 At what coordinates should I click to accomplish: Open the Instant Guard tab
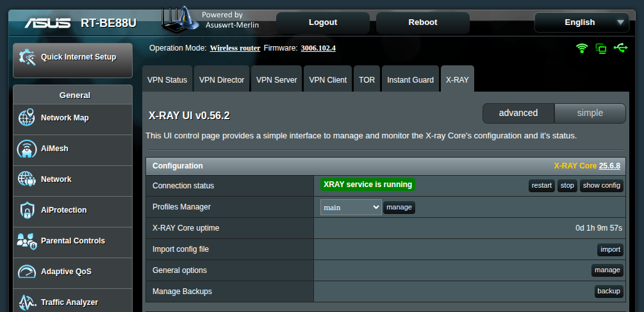(410, 80)
